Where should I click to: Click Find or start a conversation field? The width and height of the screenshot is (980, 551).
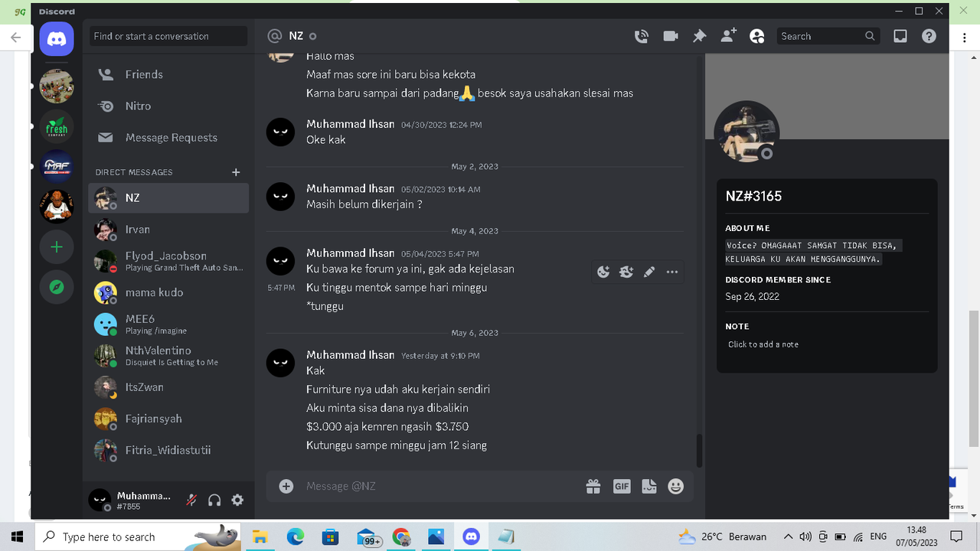168,36
